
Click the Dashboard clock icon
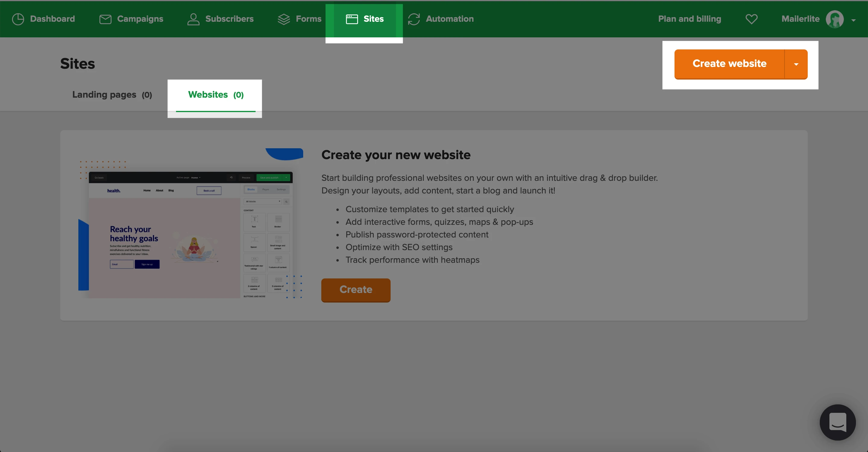(18, 19)
